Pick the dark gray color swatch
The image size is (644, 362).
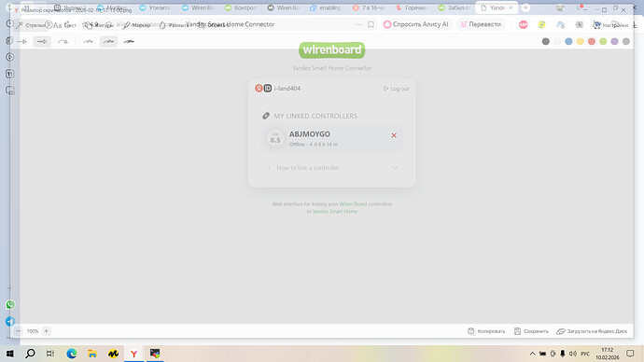coord(545,41)
